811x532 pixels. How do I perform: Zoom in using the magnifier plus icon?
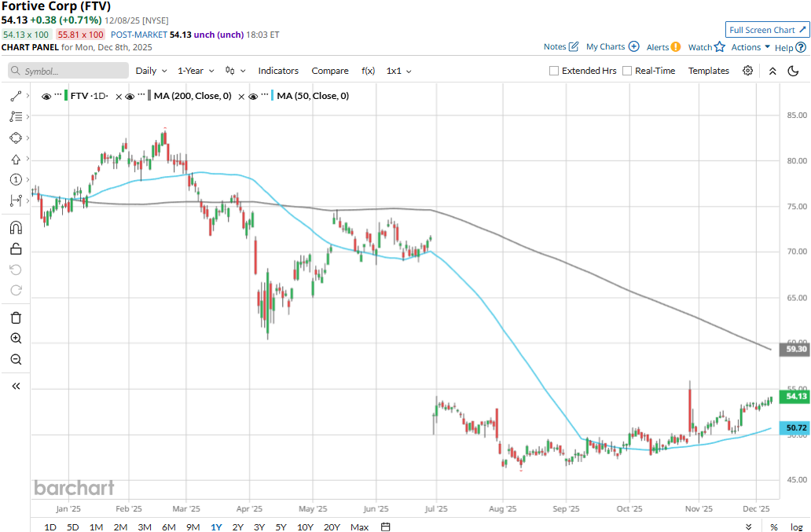(16, 339)
